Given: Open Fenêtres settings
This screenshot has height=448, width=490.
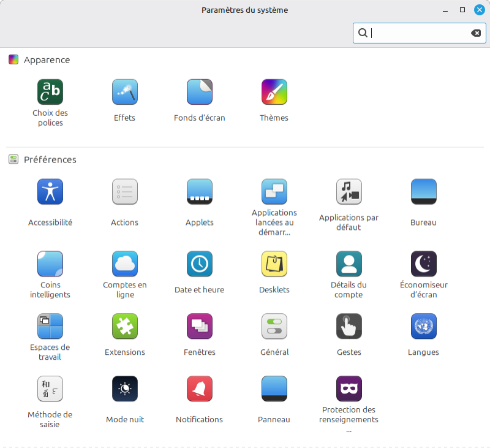Looking at the screenshot, I should (x=200, y=326).
